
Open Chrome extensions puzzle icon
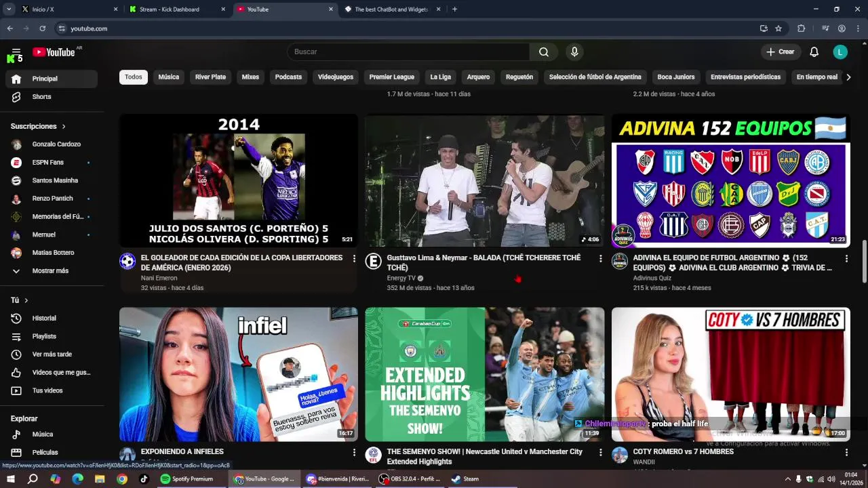801,28
